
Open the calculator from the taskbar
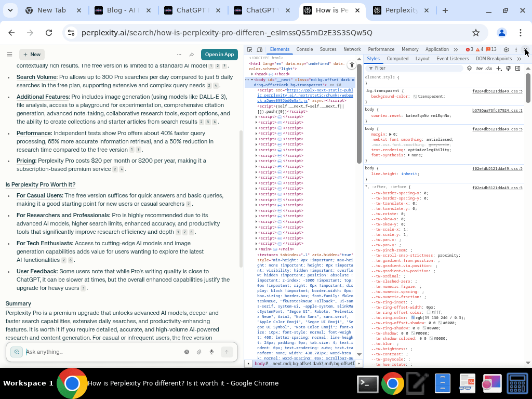point(517,383)
